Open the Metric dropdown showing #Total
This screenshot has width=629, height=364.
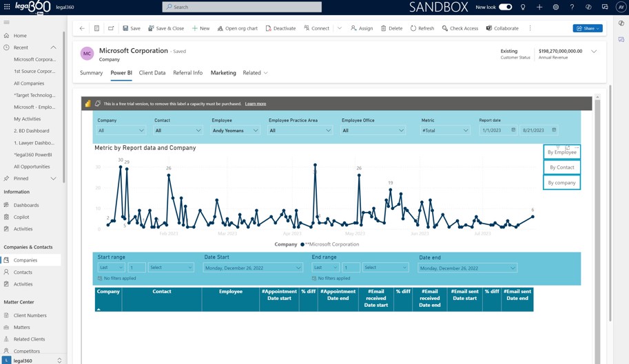click(445, 131)
